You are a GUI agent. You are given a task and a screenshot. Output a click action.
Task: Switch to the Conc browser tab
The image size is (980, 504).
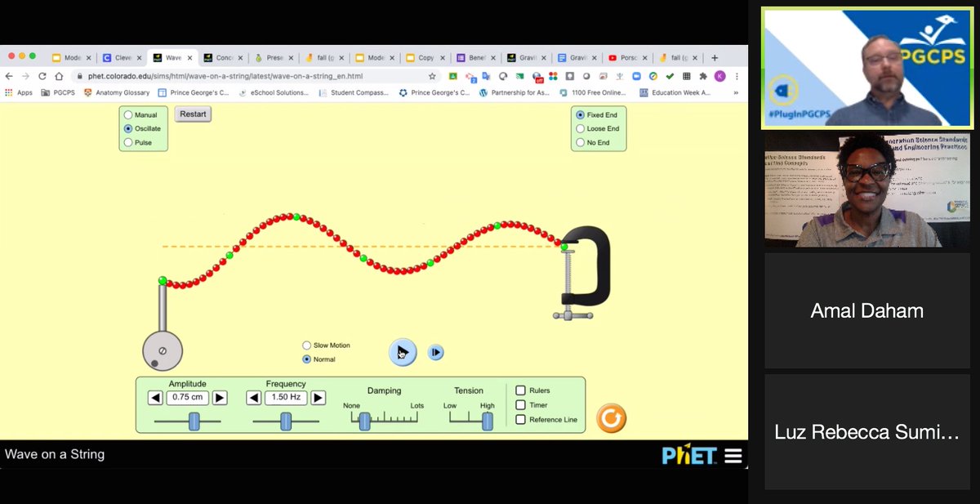pyautogui.click(x=223, y=58)
